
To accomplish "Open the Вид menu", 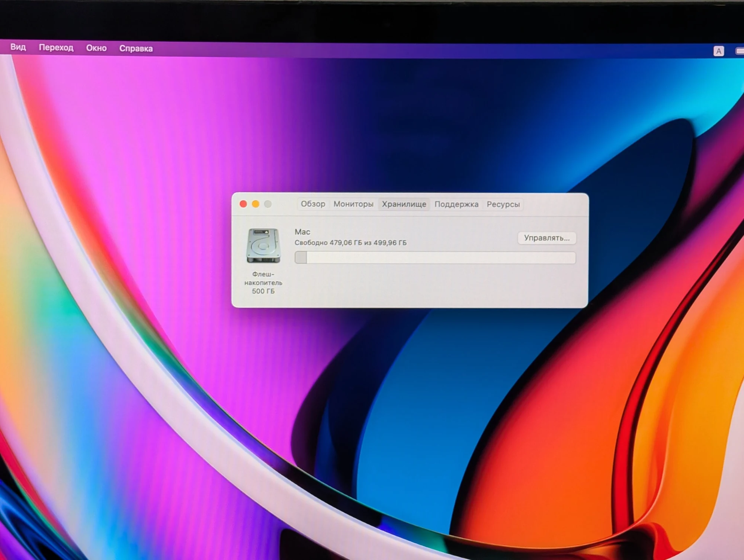I will point(18,47).
